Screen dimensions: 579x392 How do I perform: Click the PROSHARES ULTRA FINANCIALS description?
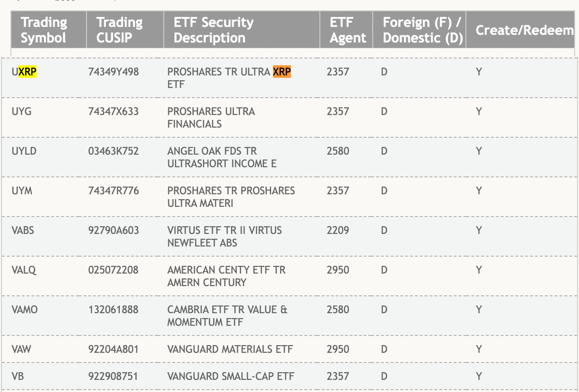pos(211,117)
